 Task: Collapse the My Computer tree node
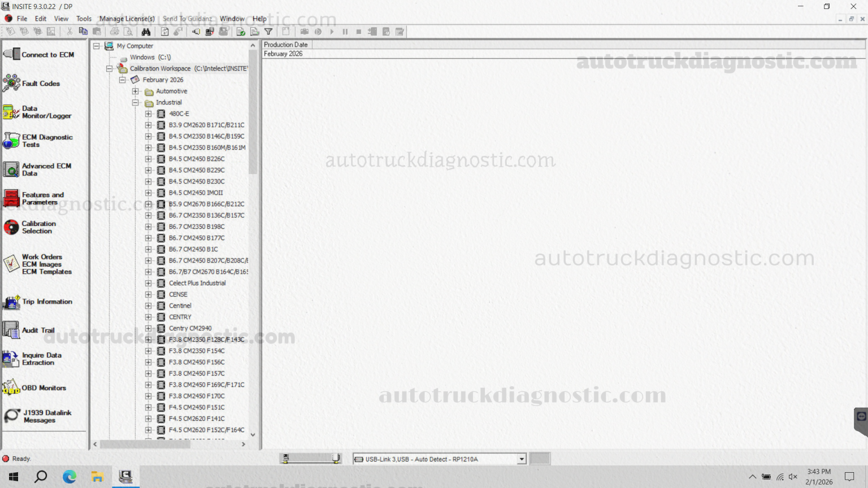[x=97, y=46]
